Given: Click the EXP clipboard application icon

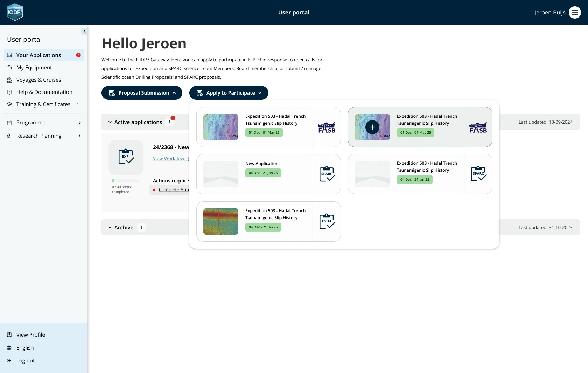Looking at the screenshot, I should [126, 157].
